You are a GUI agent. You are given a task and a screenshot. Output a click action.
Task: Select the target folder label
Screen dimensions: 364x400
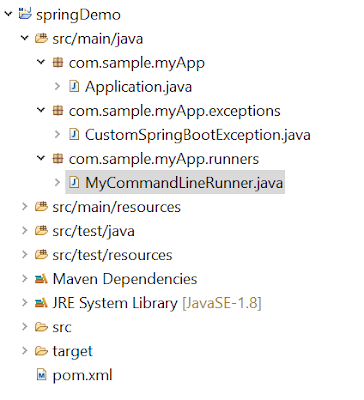pyautogui.click(x=73, y=352)
